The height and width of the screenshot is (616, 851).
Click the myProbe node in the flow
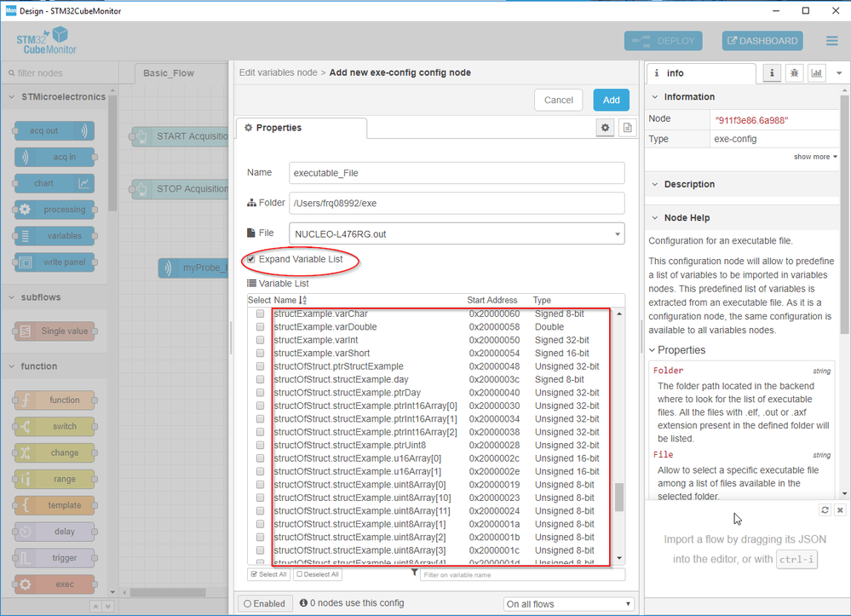pyautogui.click(x=193, y=268)
